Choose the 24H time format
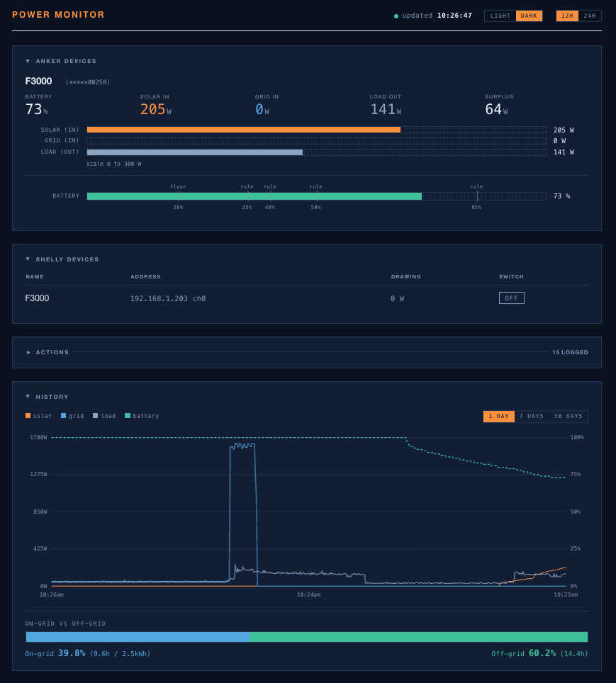 (x=590, y=16)
